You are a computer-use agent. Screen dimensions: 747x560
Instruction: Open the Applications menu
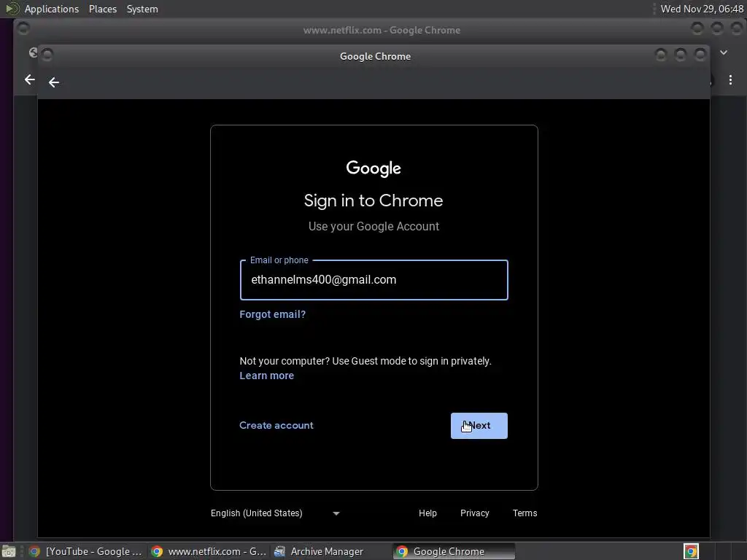coord(52,9)
